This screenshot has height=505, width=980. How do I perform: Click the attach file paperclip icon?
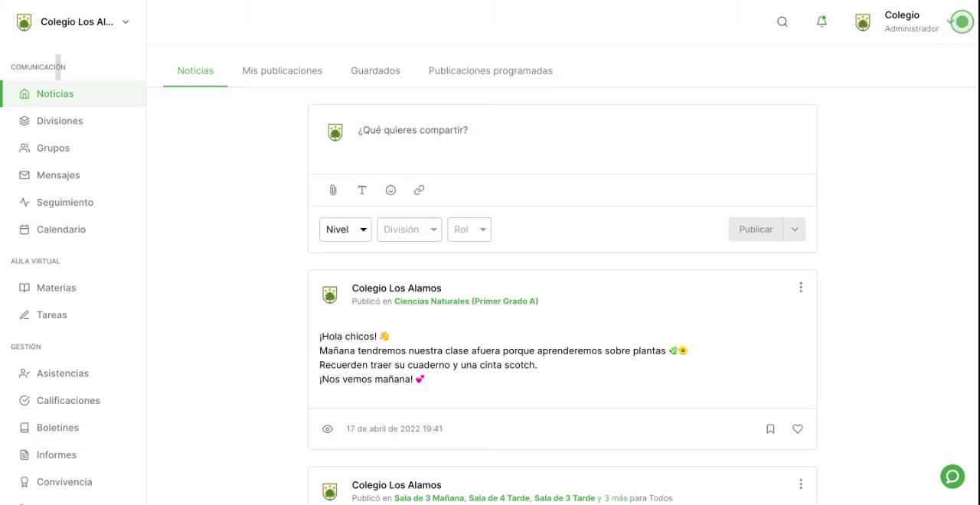[333, 190]
